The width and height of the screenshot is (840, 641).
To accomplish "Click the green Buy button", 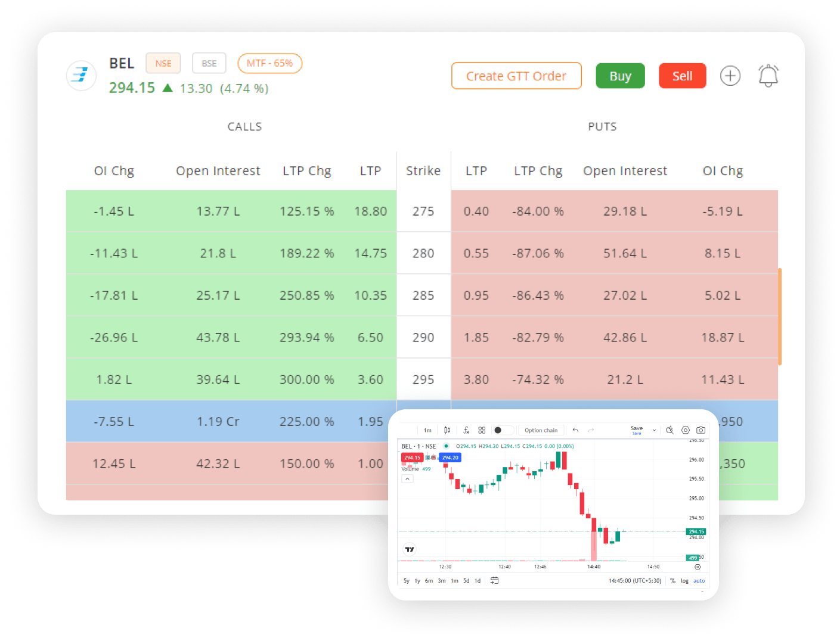I will coord(620,76).
